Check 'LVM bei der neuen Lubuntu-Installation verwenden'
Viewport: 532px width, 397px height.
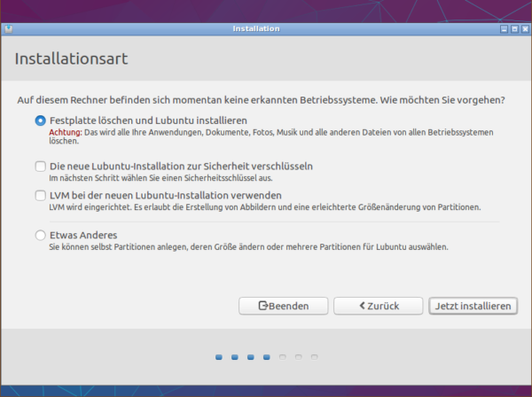click(x=41, y=195)
